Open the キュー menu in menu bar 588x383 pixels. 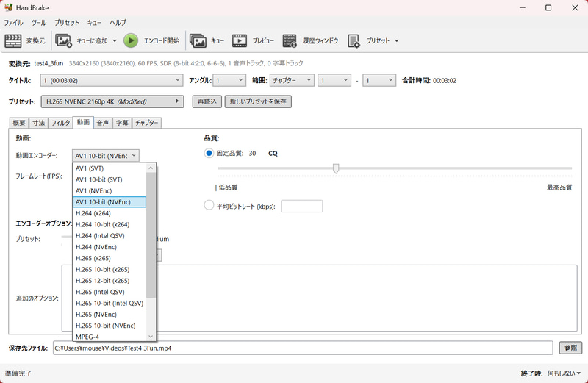click(94, 23)
